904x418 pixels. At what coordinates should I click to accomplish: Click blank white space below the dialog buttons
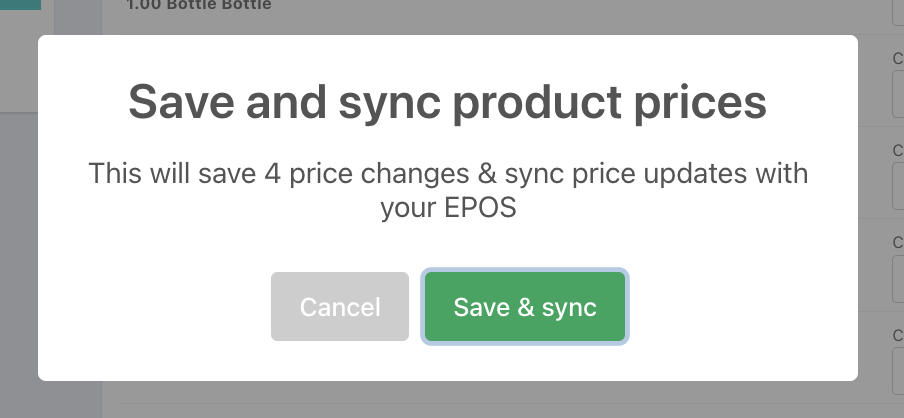[x=447, y=361]
